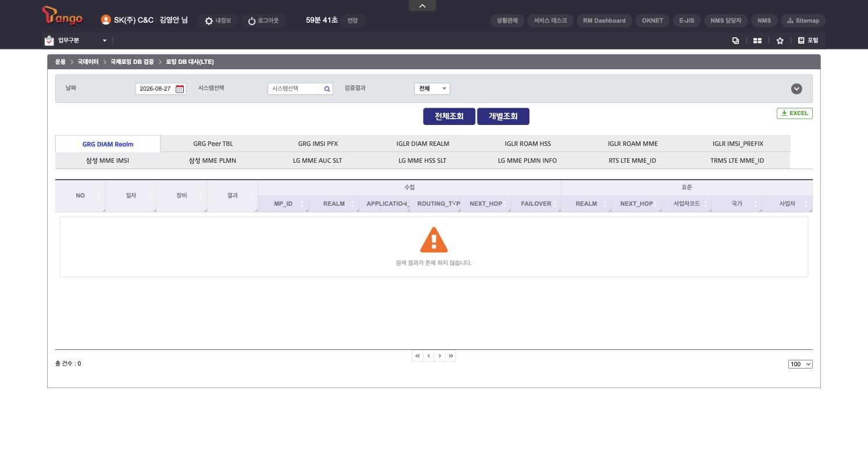Open 내정보 settings with gear icon
Screen dimensions: 868x472
(218, 21)
